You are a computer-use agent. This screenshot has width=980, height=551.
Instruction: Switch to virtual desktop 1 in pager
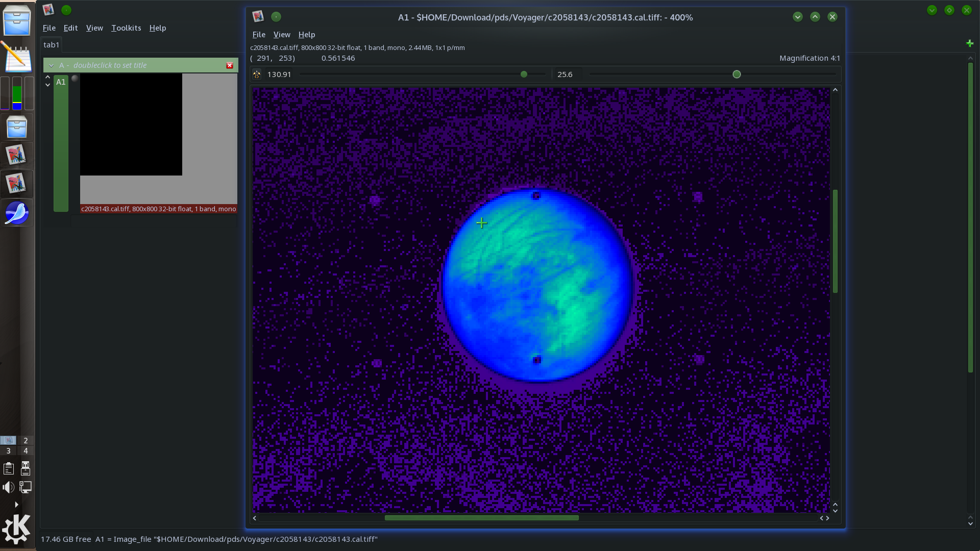[x=8, y=440]
